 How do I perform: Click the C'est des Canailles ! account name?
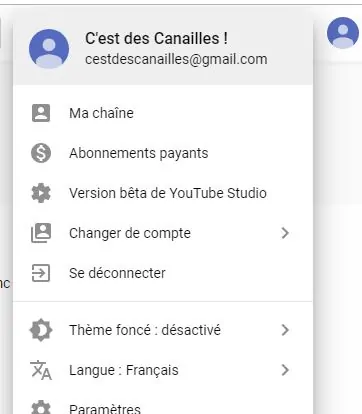[156, 38]
